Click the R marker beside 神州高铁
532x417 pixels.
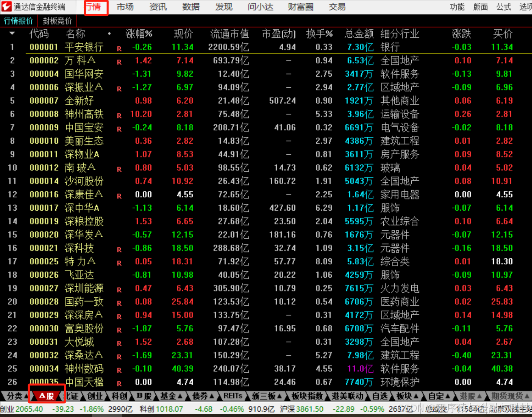pos(119,116)
